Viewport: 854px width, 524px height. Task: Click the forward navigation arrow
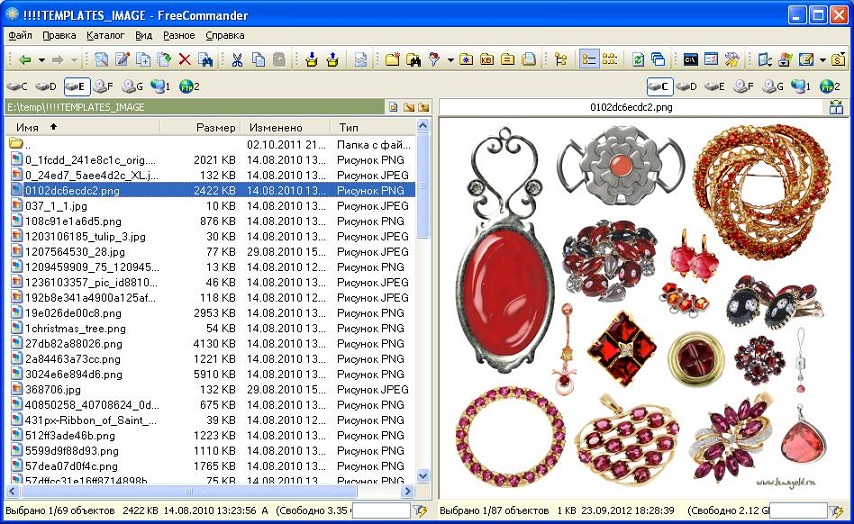coord(58,59)
